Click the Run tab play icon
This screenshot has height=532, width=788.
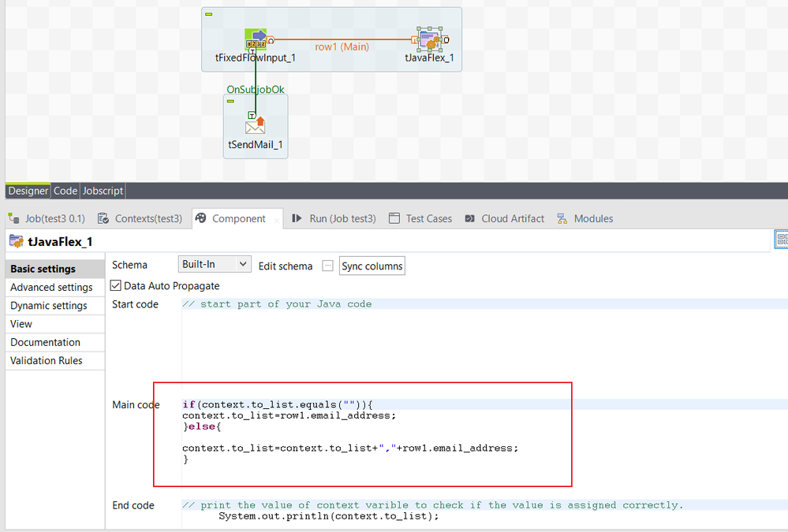(297, 218)
